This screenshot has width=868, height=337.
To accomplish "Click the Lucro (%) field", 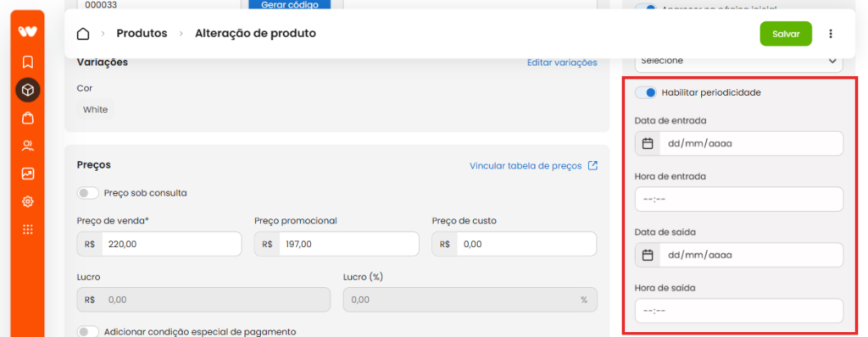I will coord(470,300).
